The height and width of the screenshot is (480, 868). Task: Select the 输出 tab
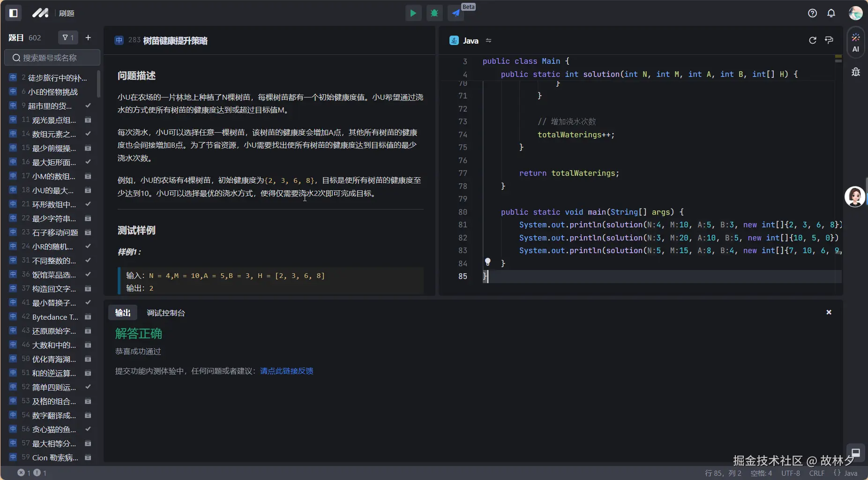[123, 313]
